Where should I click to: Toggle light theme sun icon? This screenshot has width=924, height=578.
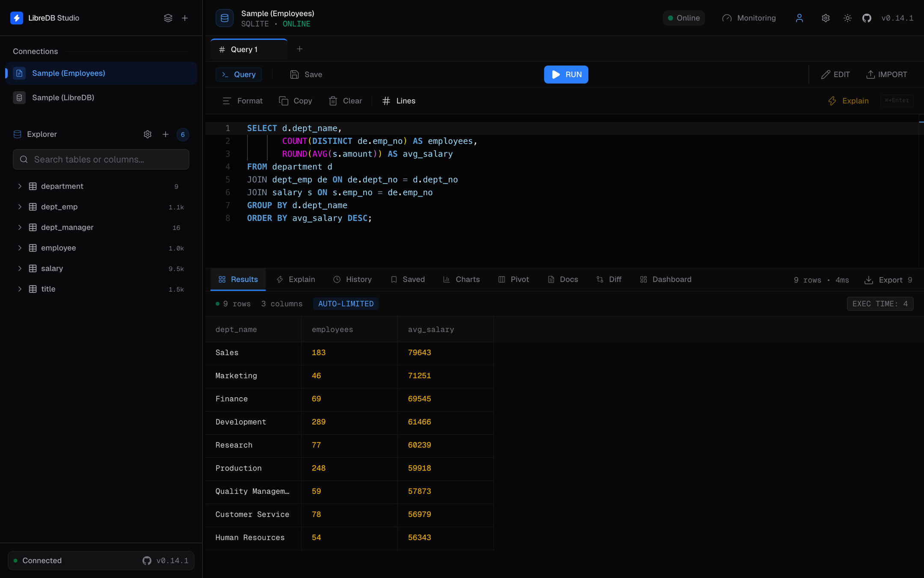click(x=847, y=18)
